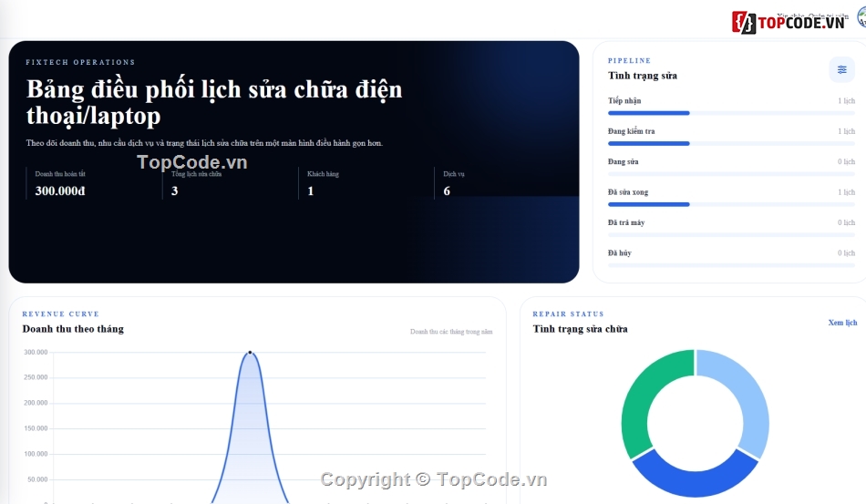
Task: Click the "Doanh thu theo tháng" heading
Action: coord(73,329)
